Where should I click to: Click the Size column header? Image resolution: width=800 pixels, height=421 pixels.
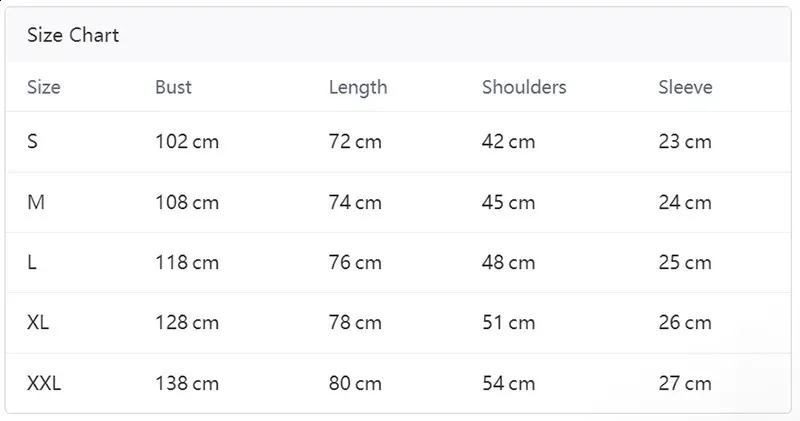click(x=44, y=87)
